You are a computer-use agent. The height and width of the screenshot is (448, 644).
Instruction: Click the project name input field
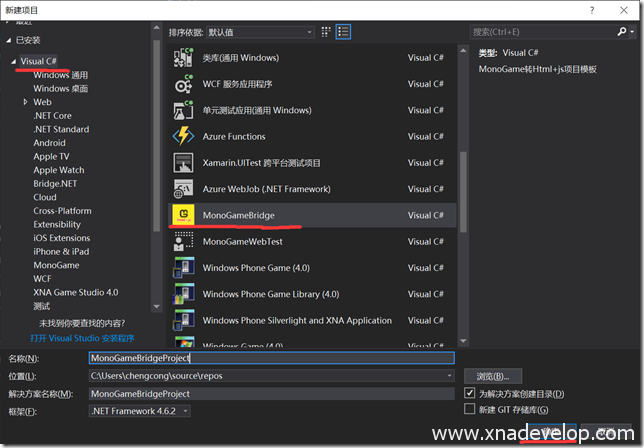pos(270,358)
